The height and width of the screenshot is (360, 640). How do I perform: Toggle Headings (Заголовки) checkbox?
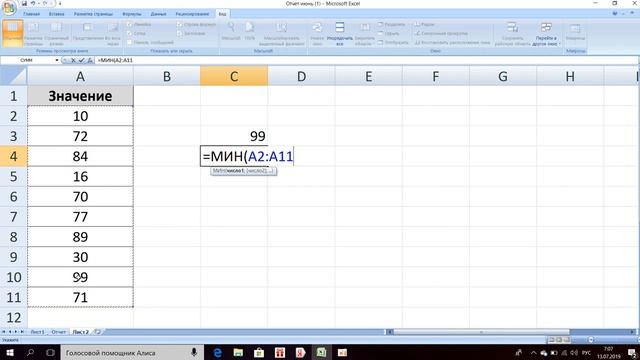point(180,33)
